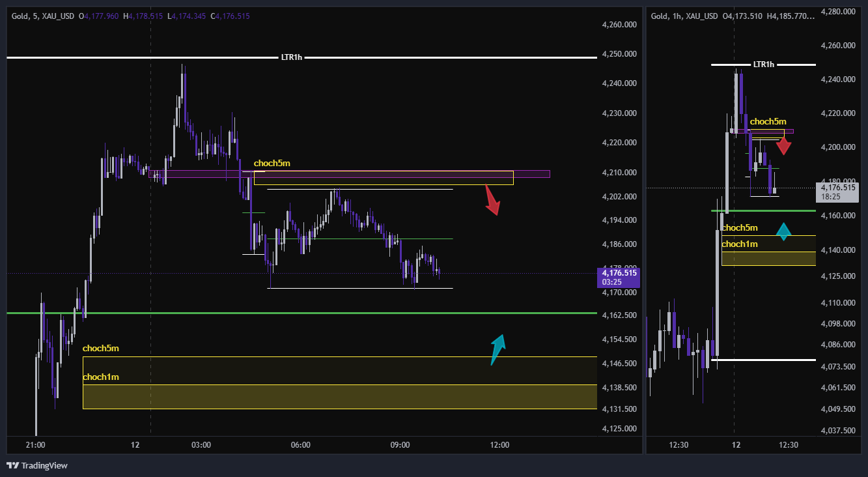Click the "Gold, 1h, XAU_USD" symbol legend

tap(685, 16)
